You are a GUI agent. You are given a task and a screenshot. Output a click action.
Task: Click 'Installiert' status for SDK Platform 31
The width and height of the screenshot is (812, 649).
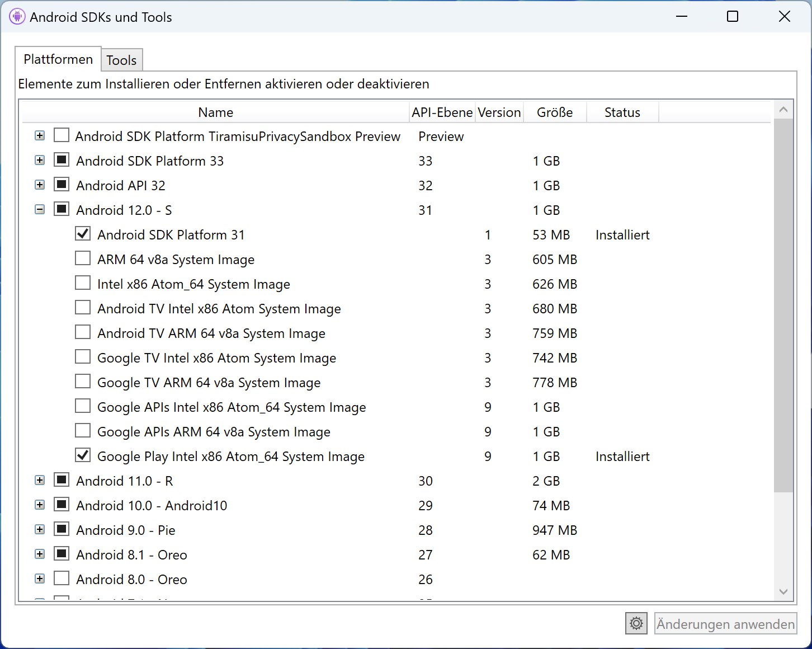622,235
